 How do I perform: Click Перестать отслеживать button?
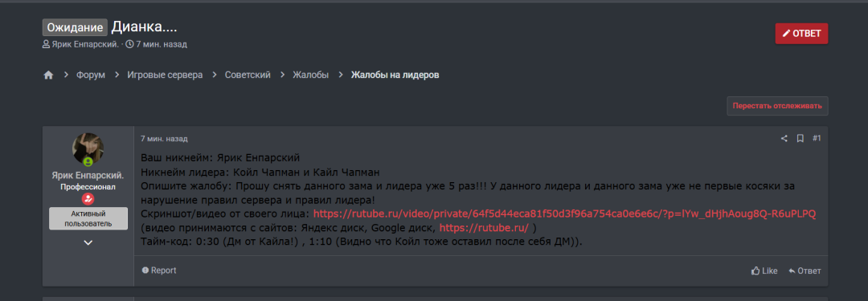pos(777,106)
